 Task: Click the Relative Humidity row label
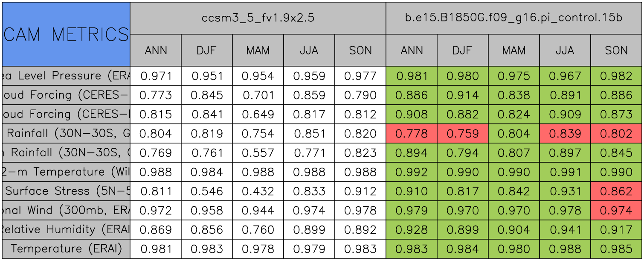(66, 229)
